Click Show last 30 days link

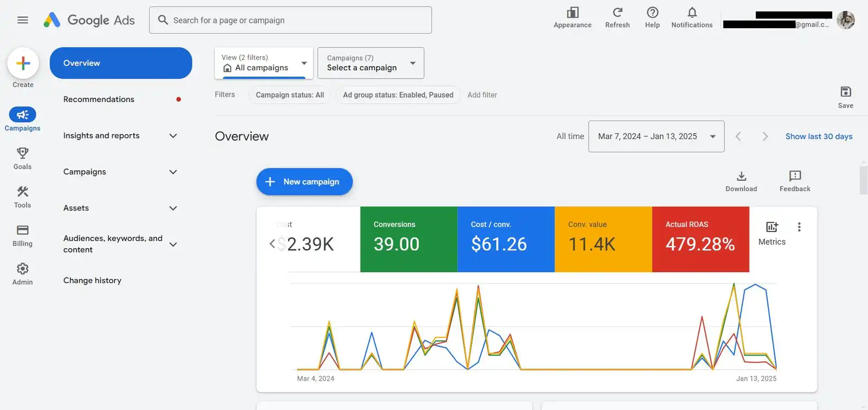click(x=819, y=136)
